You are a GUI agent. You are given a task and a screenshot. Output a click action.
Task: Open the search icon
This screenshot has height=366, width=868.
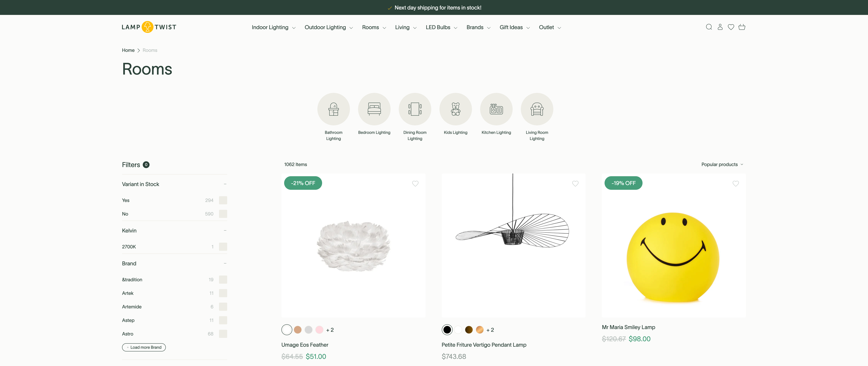(709, 27)
